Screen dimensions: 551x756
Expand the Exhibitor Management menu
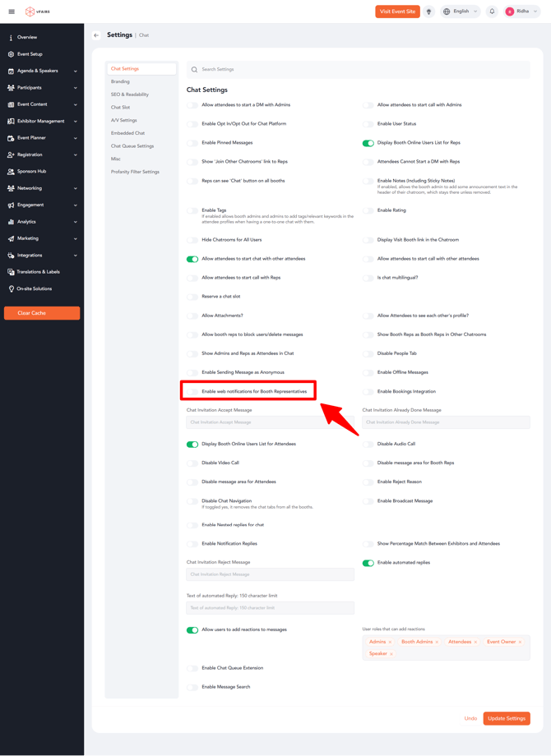pos(41,121)
